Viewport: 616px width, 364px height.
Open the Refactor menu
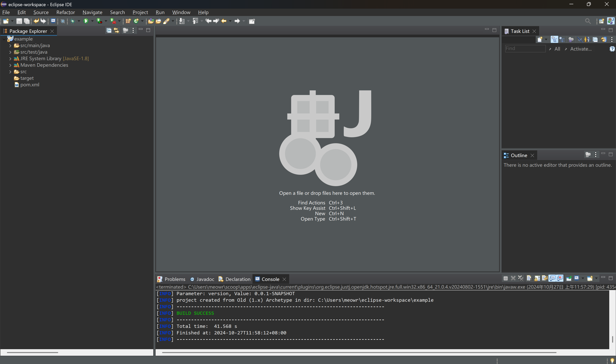coord(65,12)
